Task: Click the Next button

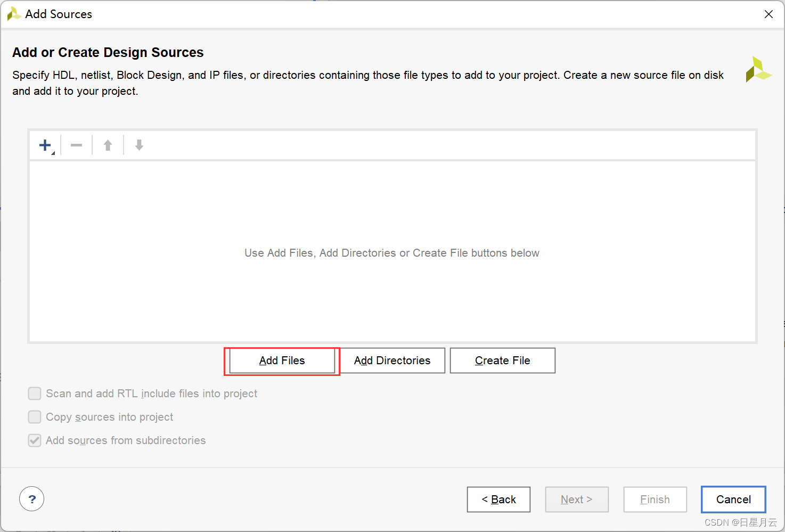Action: [x=576, y=500]
